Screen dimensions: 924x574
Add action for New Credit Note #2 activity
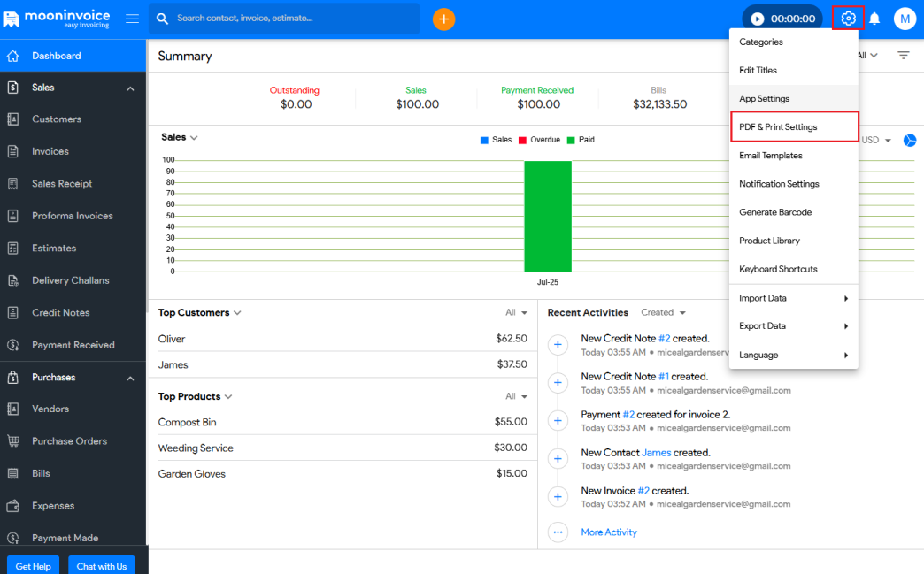(x=558, y=345)
